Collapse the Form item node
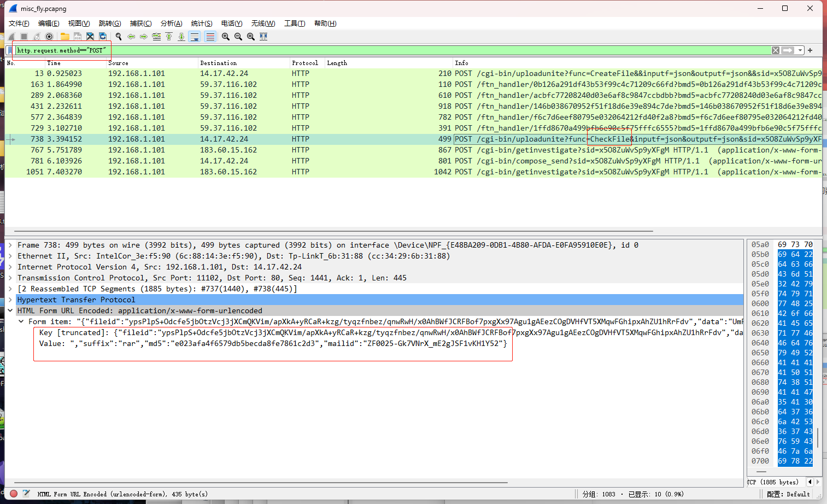Viewport: 827px width, 504px height. (x=21, y=321)
